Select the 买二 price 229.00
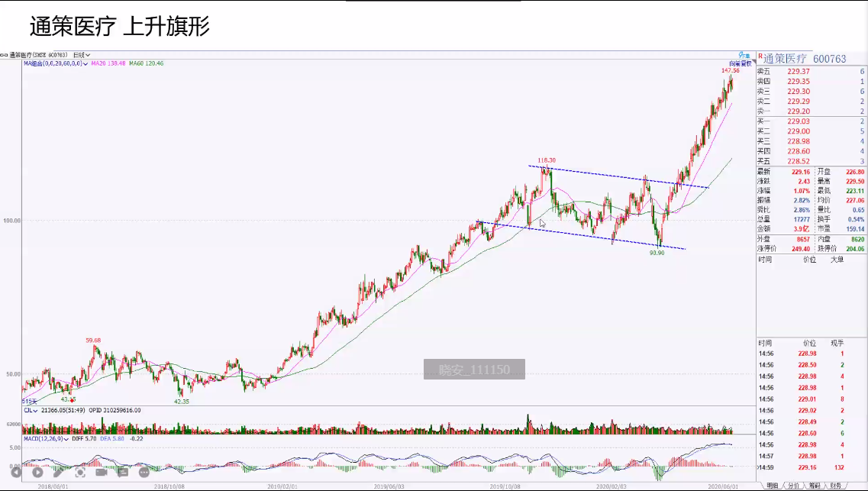This screenshot has height=491, width=868. tap(799, 131)
